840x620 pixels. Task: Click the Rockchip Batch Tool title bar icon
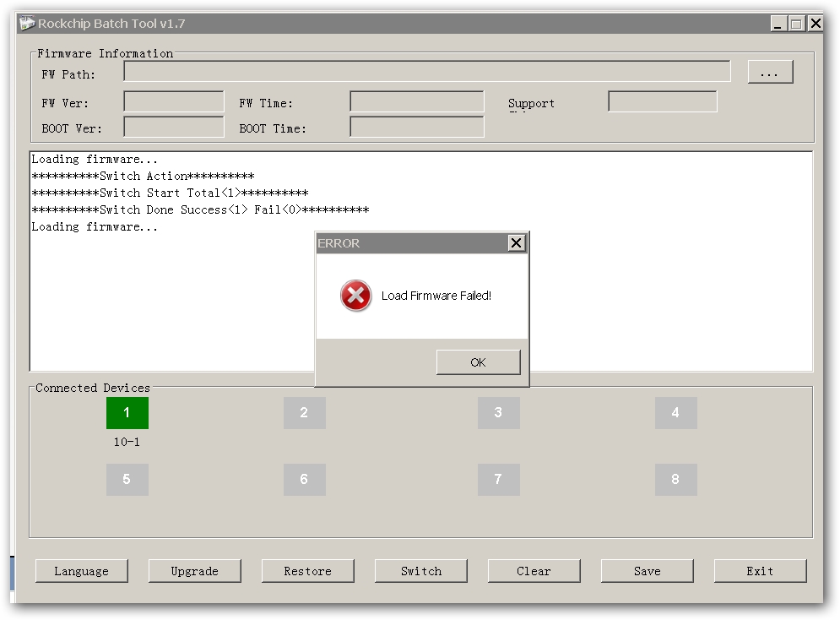[27, 24]
